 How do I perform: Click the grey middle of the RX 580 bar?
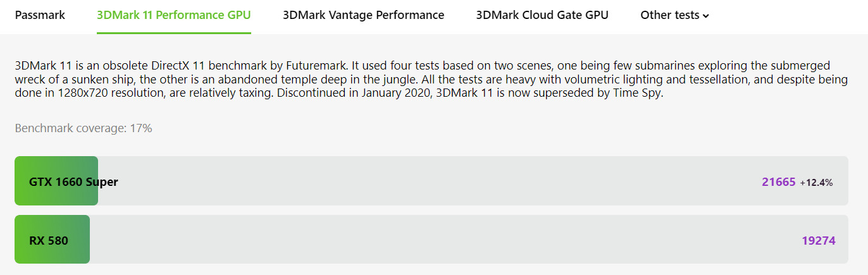[x=430, y=240]
